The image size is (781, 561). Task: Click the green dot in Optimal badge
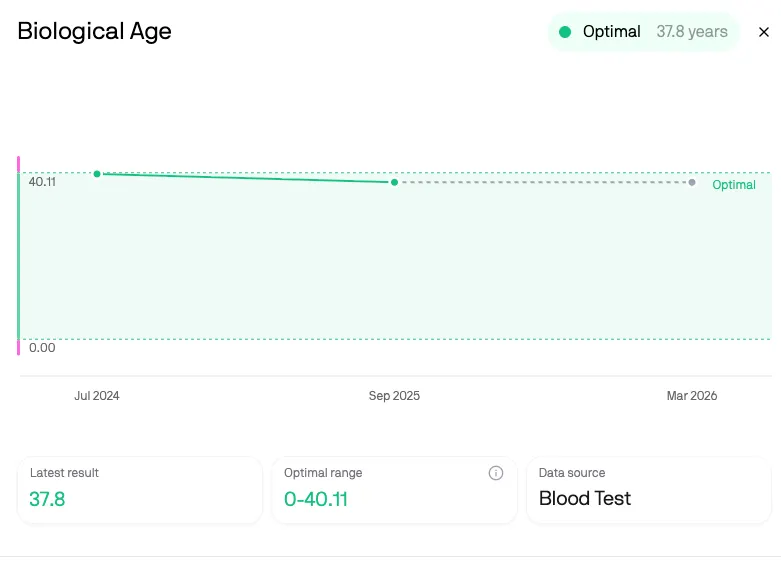pyautogui.click(x=565, y=32)
